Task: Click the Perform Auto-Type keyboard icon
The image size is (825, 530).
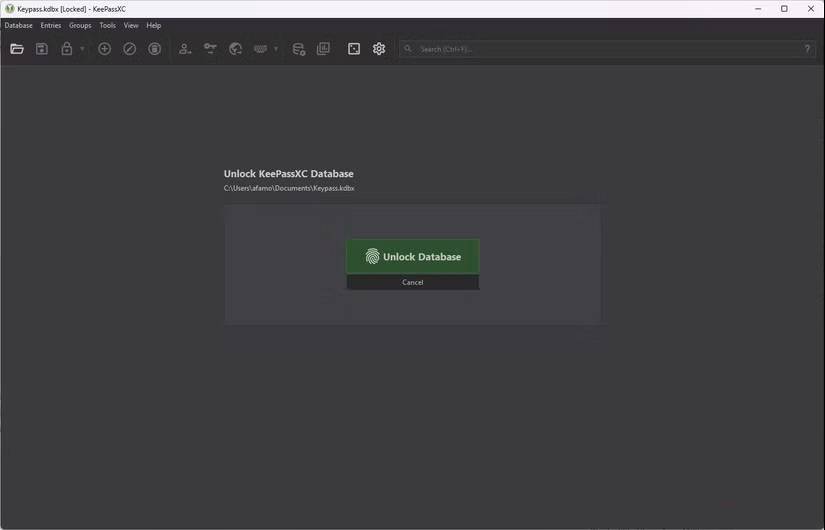Action: tap(260, 49)
